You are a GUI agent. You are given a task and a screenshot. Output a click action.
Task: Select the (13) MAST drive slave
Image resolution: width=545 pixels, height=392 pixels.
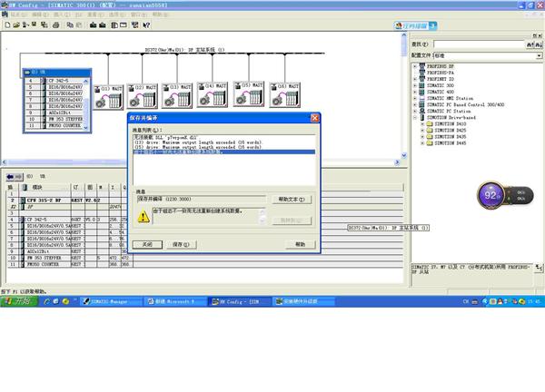[x=177, y=96]
